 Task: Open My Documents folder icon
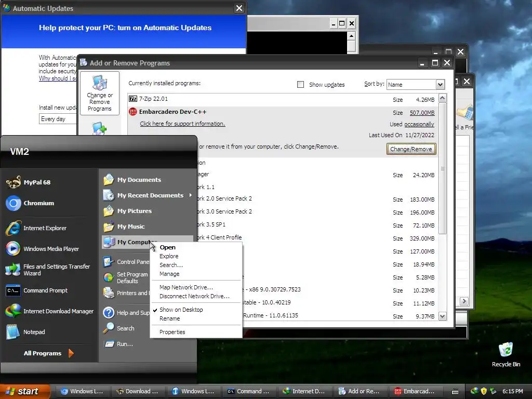(x=109, y=179)
